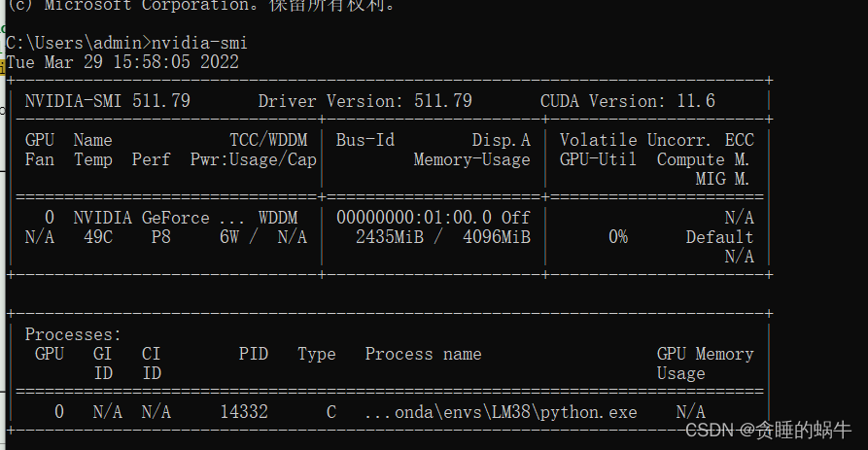Click the timestamp Tue Mar 29 15:58:05 2022
Viewport: 868px width, 450px height.
[x=122, y=62]
